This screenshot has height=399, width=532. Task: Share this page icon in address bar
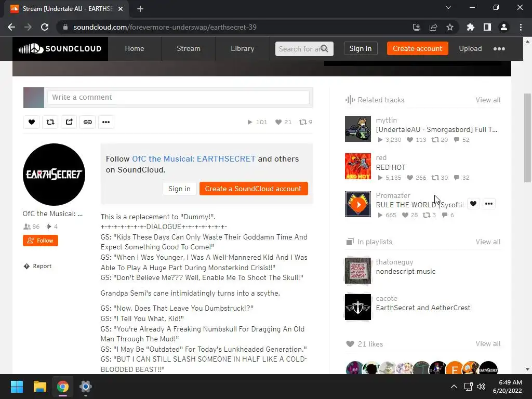[x=433, y=27]
